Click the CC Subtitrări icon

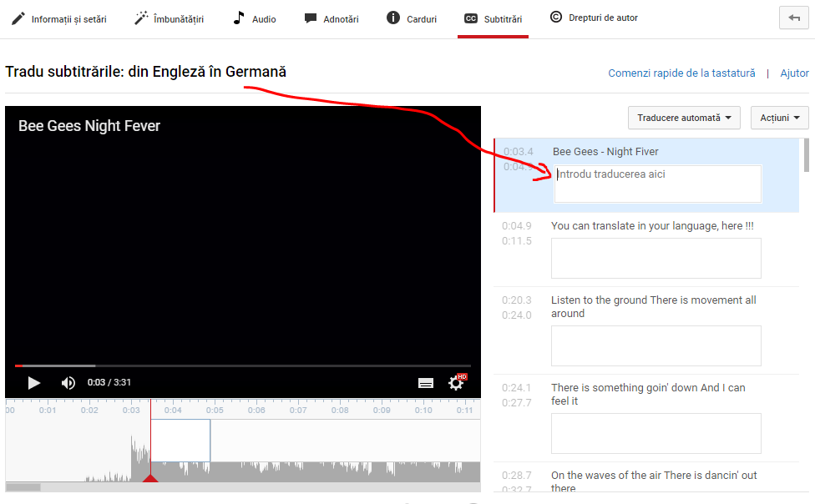[x=471, y=18]
